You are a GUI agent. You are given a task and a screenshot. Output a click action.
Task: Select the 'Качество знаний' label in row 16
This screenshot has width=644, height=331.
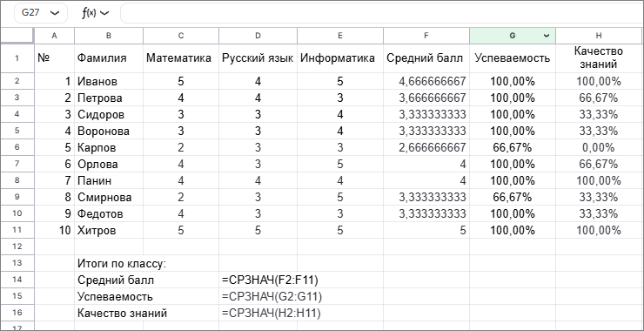109,313
